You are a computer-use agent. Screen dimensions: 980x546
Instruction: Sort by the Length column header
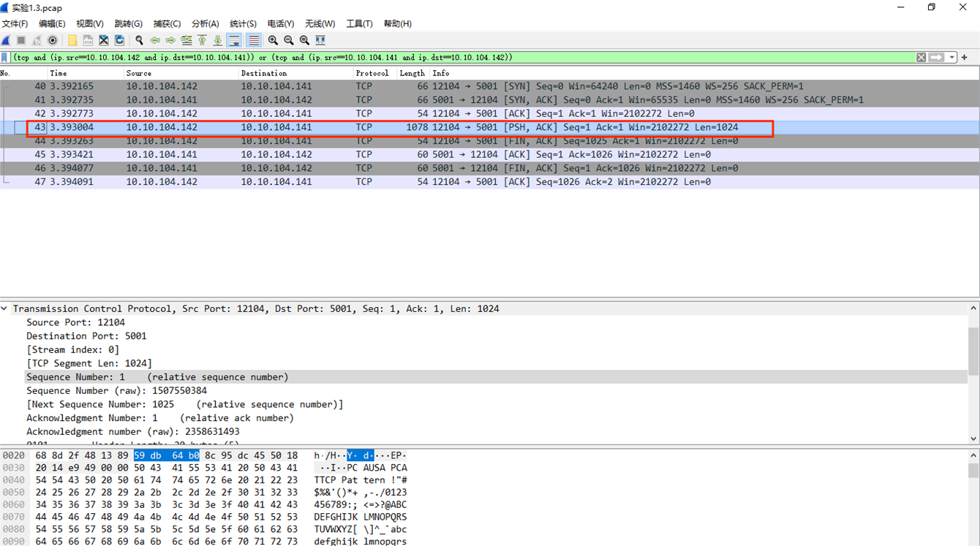coord(413,73)
